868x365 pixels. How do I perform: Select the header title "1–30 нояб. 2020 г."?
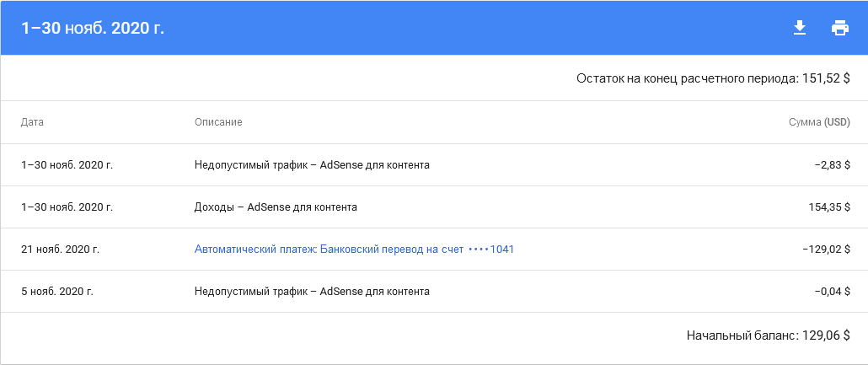tap(93, 28)
